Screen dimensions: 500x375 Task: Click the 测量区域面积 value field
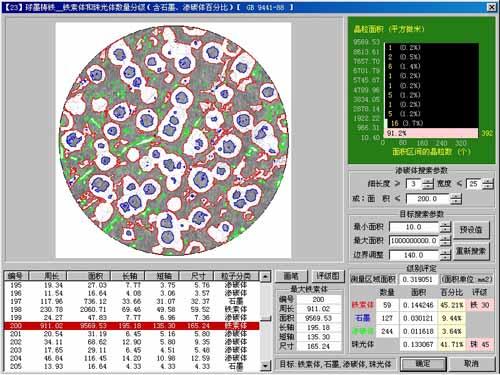[x=418, y=279]
